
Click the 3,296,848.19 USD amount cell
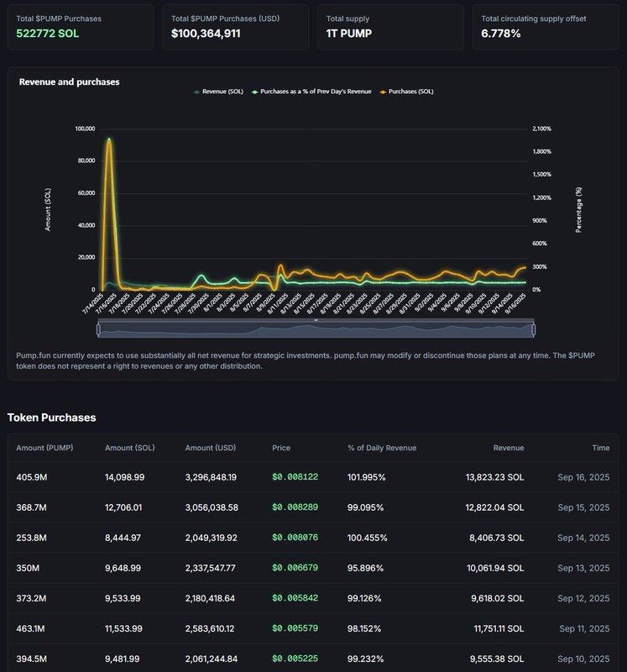(x=211, y=477)
